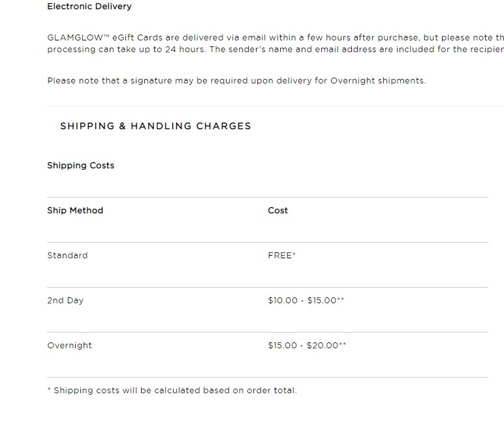Click the Overnight signature notice sentence

pyautogui.click(x=236, y=81)
